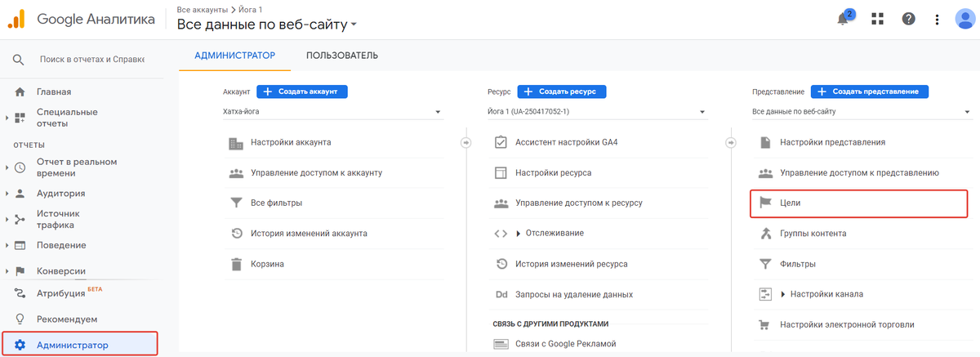Viewport: 980px width, 357px height.
Task: Click the search reports input field
Action: (91, 60)
